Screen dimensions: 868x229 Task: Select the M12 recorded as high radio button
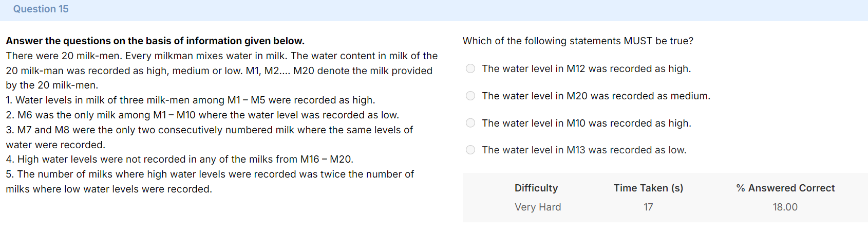(x=470, y=69)
